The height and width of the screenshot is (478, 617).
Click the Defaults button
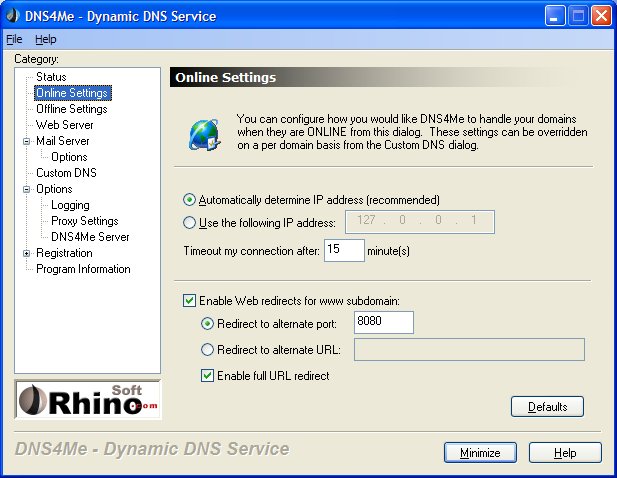[547, 406]
